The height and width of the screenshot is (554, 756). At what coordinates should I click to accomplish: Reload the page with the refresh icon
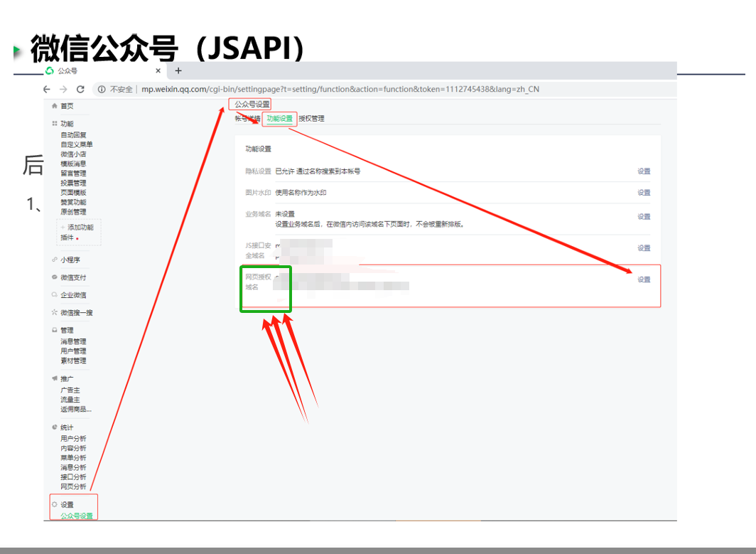(x=80, y=90)
